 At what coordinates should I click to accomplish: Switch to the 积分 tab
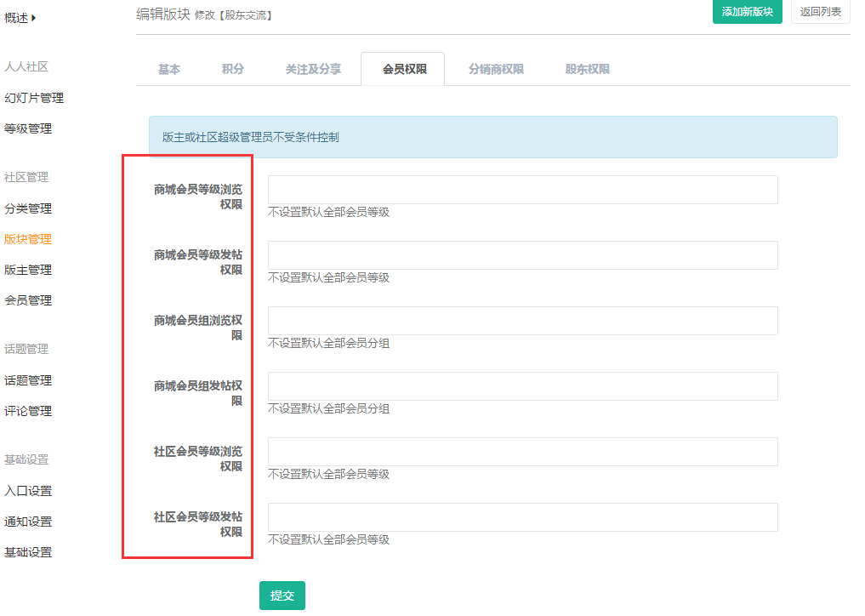(x=232, y=70)
